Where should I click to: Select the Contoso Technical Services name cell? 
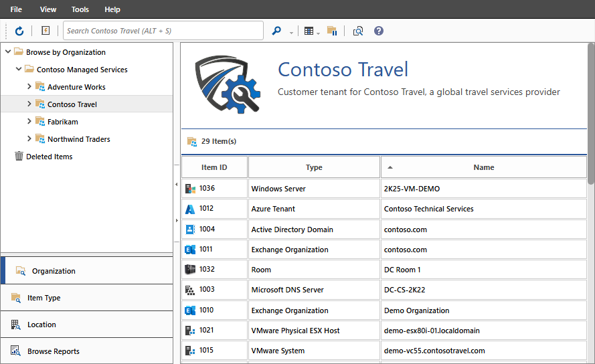click(484, 209)
